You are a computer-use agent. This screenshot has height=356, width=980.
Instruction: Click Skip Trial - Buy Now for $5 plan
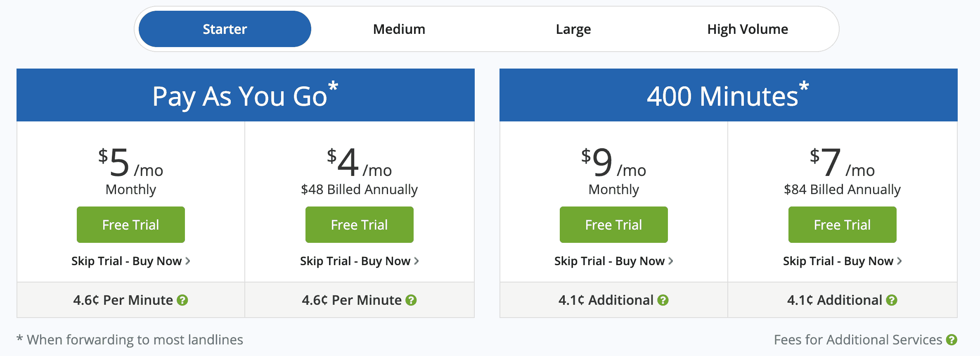(127, 261)
